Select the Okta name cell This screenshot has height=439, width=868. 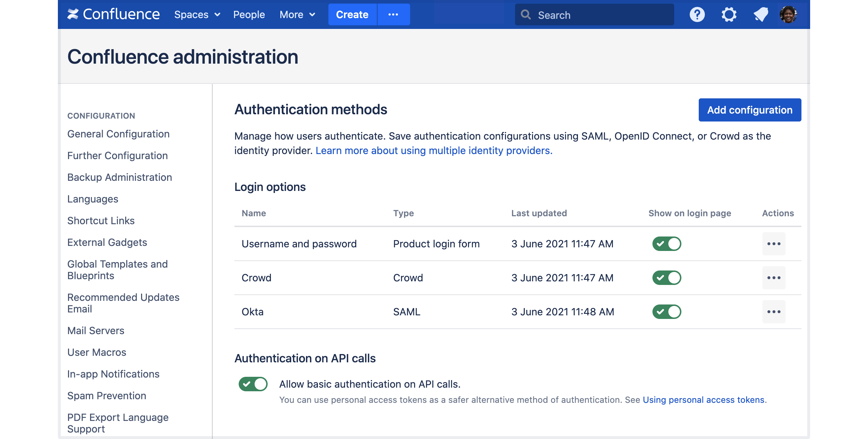click(252, 312)
